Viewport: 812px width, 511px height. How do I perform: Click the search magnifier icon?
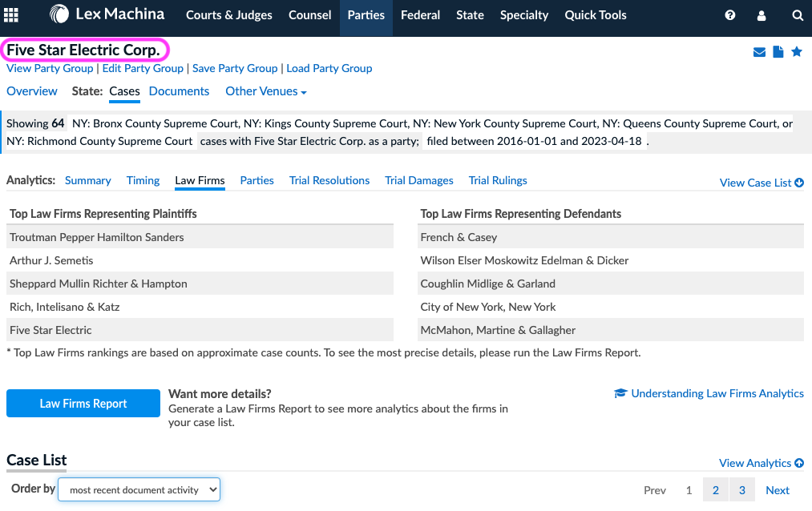797,15
